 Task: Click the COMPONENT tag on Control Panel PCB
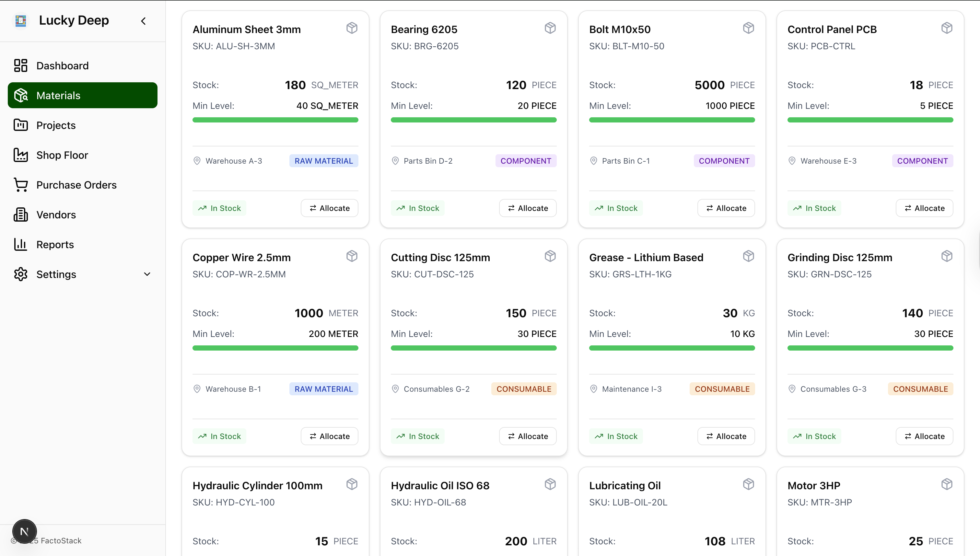pyautogui.click(x=922, y=161)
